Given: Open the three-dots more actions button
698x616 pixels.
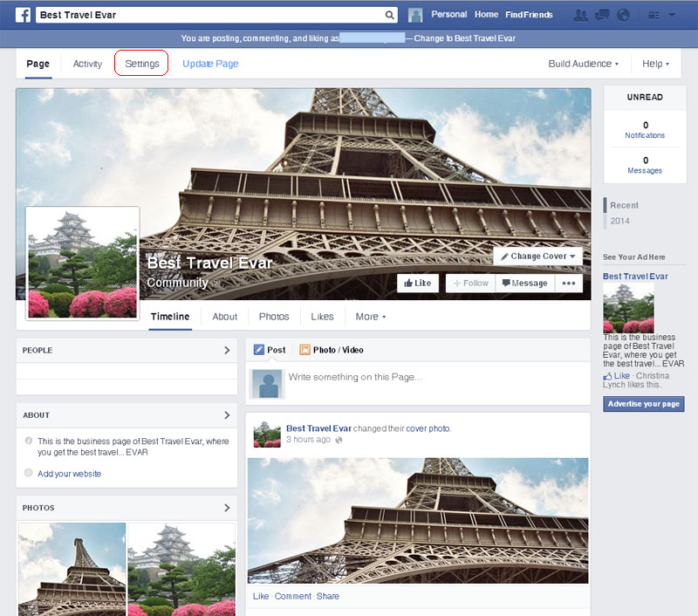Looking at the screenshot, I should [569, 283].
